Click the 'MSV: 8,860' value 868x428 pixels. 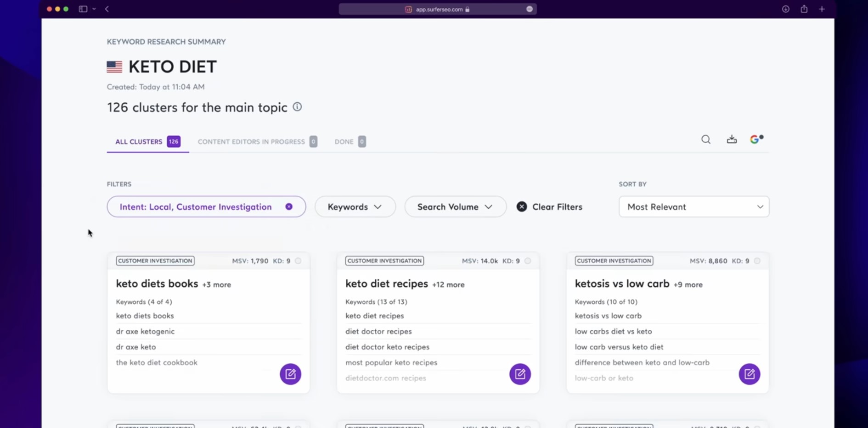[x=709, y=261]
